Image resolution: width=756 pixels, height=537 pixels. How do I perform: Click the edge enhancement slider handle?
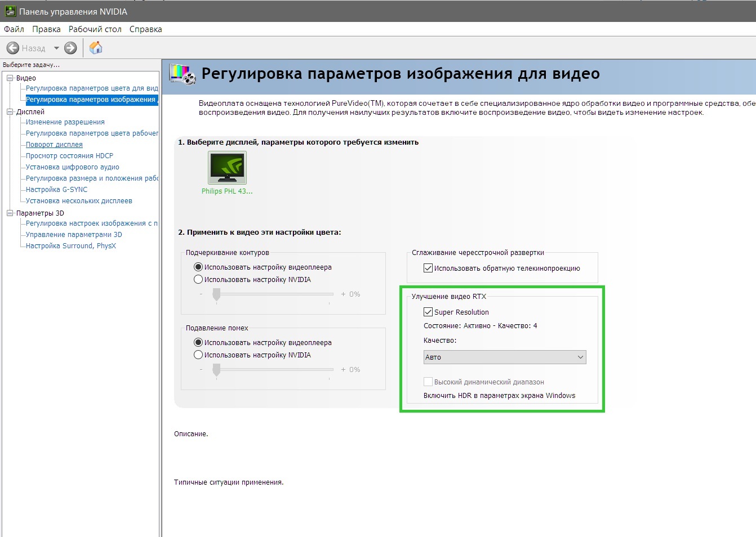(216, 294)
